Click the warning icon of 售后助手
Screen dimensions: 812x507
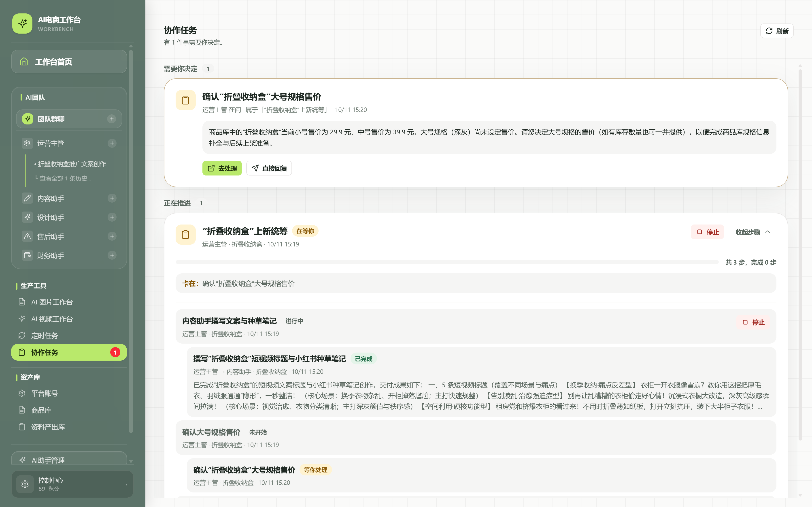click(28, 236)
